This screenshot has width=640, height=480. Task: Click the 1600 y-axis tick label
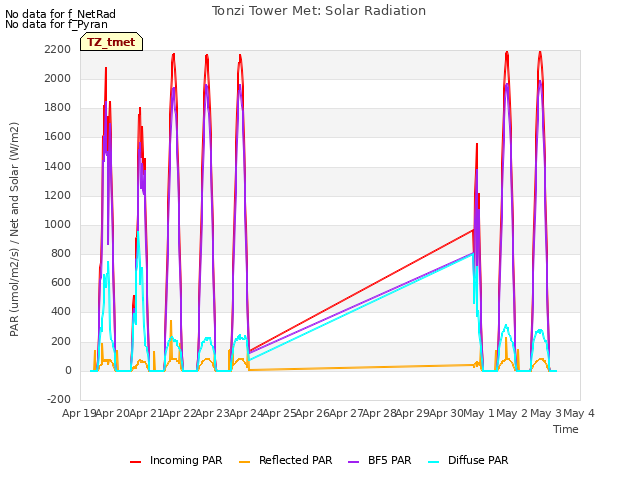point(58,137)
